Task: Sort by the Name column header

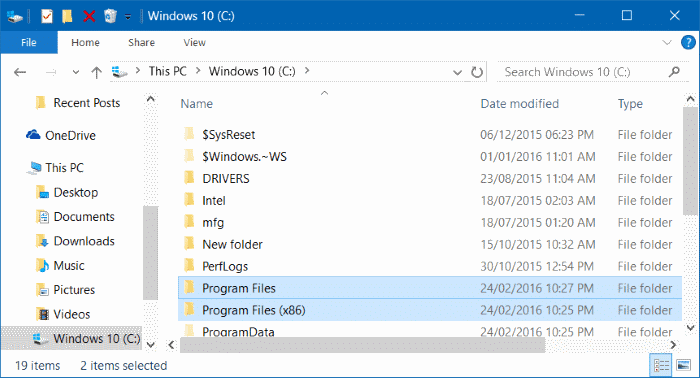Action: pyautogui.click(x=196, y=104)
